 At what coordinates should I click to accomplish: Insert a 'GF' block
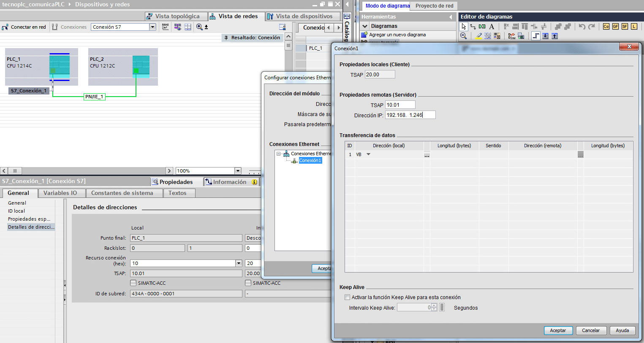(x=615, y=26)
